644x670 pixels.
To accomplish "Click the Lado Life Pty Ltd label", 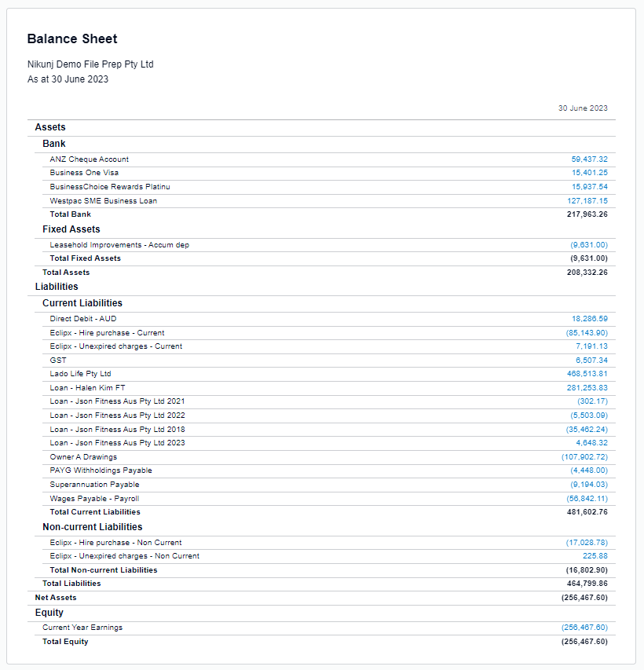I will point(80,373).
